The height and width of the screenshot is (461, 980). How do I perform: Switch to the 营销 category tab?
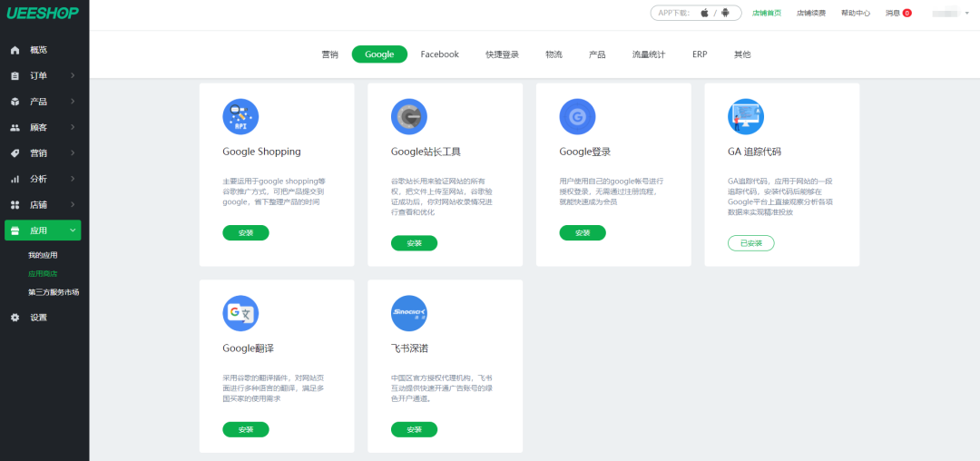330,54
